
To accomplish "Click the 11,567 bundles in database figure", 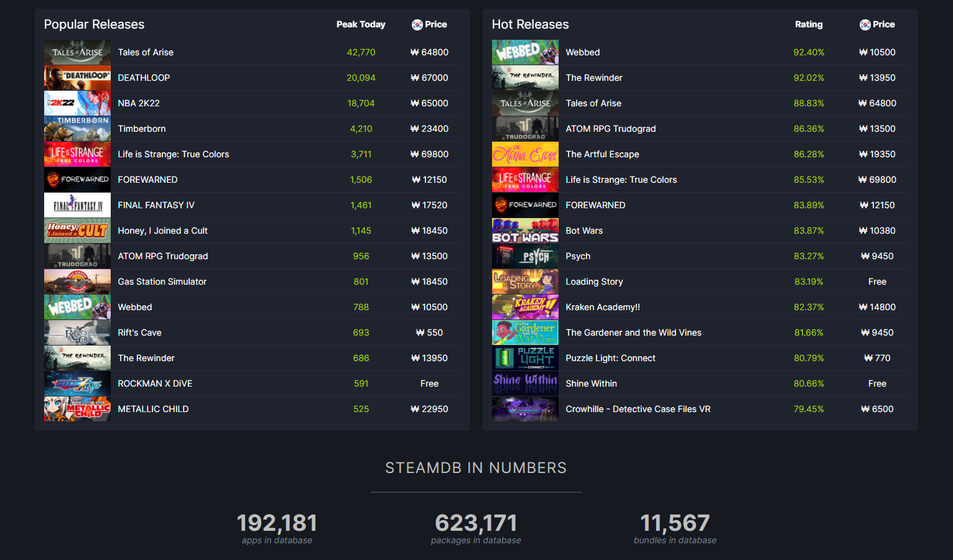I will pos(675,523).
